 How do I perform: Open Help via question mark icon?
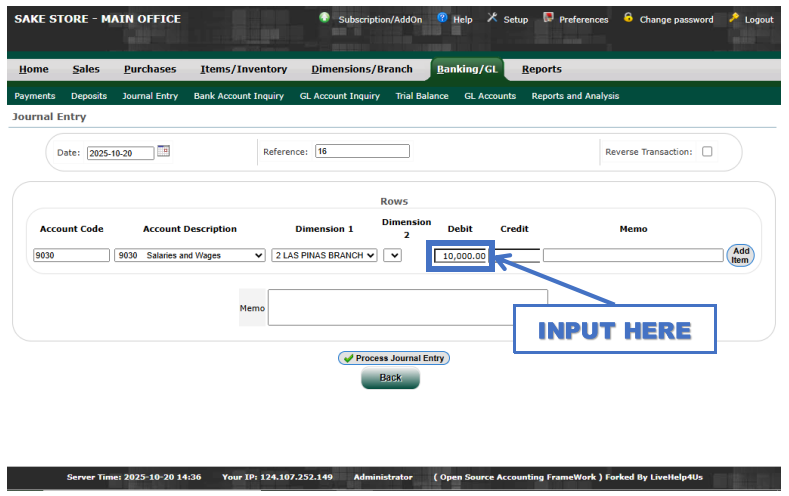442,19
